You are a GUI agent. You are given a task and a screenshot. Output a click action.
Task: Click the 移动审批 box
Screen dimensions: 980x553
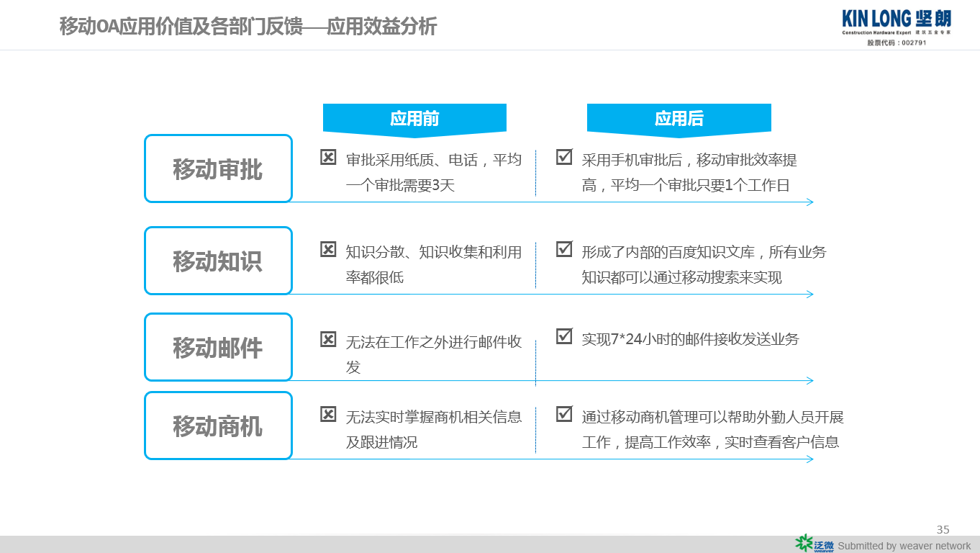tap(218, 168)
